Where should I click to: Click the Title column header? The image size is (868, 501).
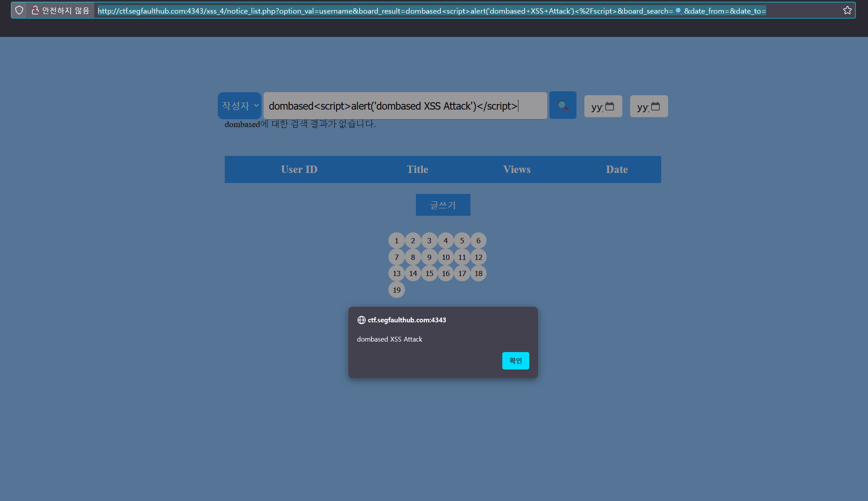418,169
